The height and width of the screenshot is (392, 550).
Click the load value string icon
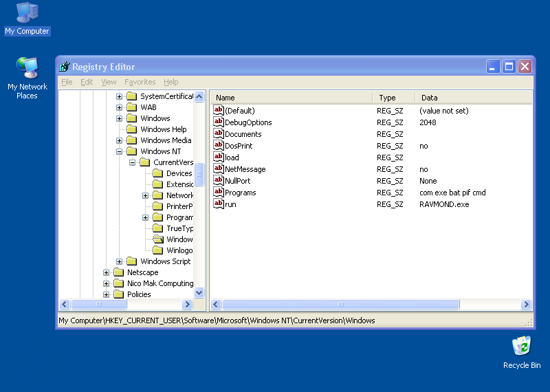(219, 157)
